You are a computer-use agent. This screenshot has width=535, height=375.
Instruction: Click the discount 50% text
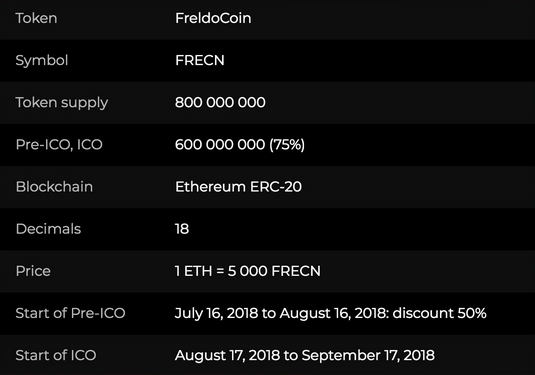coord(439,313)
